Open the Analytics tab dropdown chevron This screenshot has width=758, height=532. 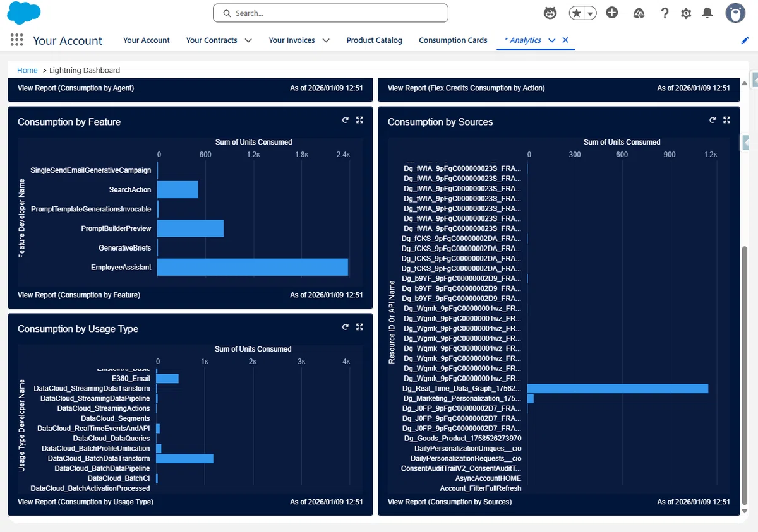[x=552, y=40]
